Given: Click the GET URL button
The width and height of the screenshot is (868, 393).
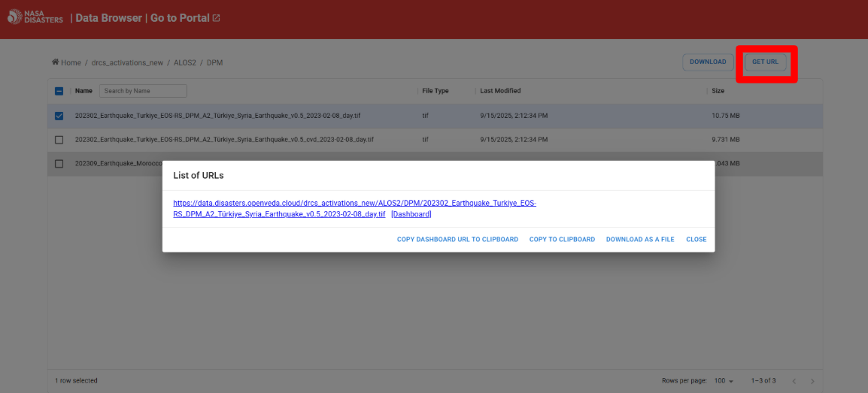Looking at the screenshot, I should (765, 62).
